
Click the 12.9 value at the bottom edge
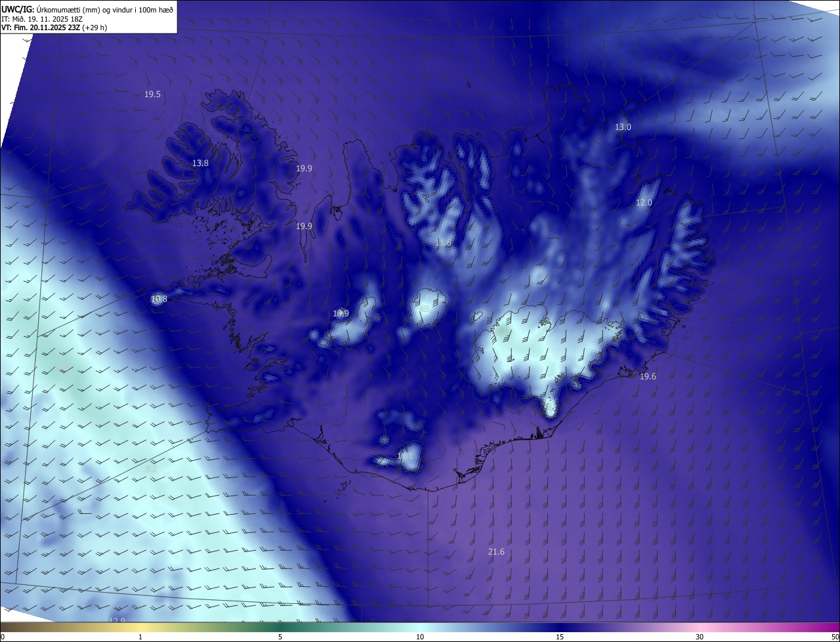[117, 620]
